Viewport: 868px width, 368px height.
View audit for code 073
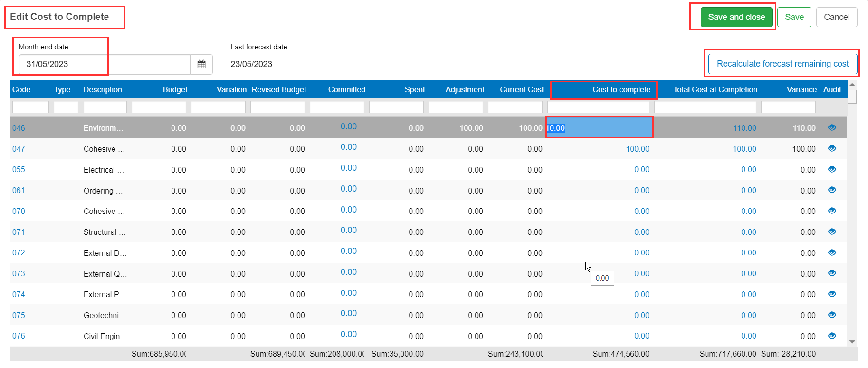pyautogui.click(x=832, y=273)
